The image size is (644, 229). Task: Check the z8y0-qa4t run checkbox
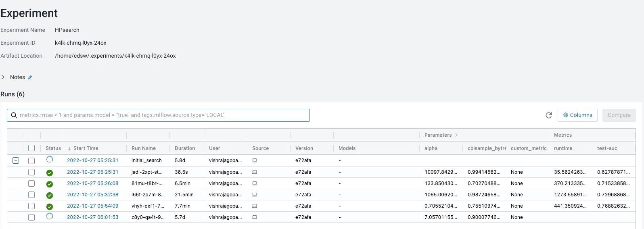(x=31, y=217)
